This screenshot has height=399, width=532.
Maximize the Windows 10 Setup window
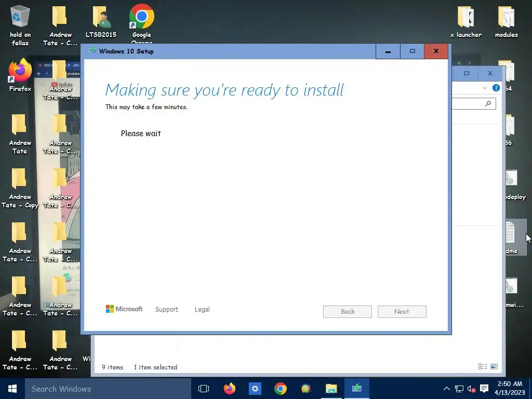coord(412,51)
